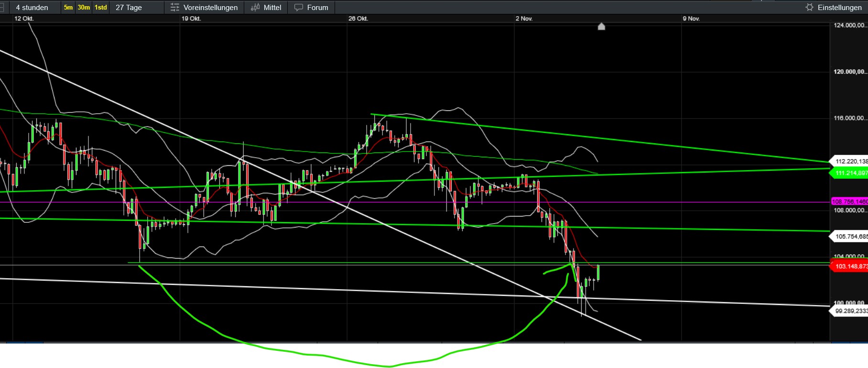Image resolution: width=868 pixels, height=368 pixels.
Task: Click the white 99.289 trendline price label
Action: pyautogui.click(x=850, y=311)
